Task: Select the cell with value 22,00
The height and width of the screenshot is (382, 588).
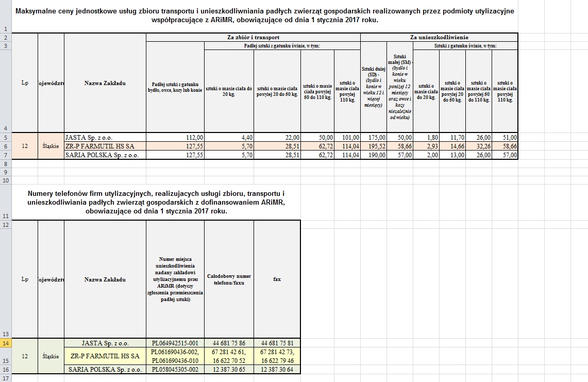Action: tap(277, 137)
